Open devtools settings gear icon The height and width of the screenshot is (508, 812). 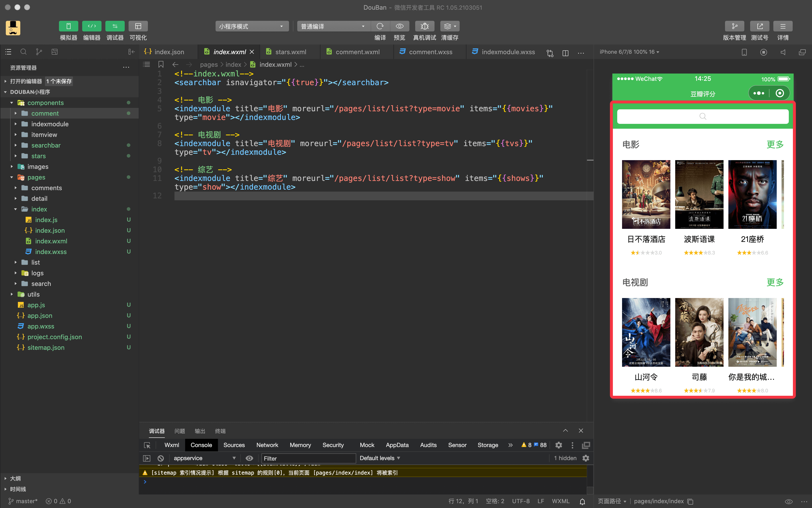point(559,445)
